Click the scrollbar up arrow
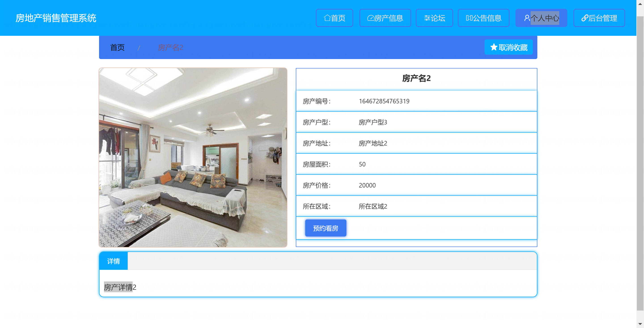644x328 pixels. pos(640,4)
